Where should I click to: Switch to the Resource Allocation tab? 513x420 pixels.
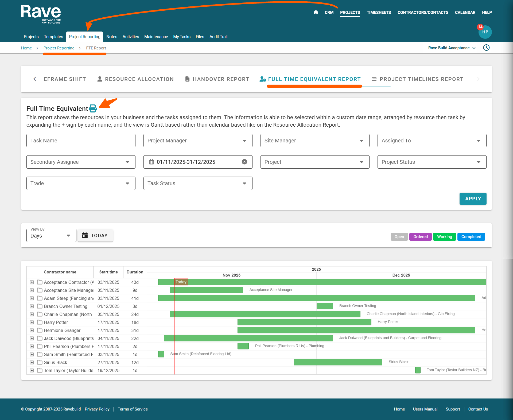[135, 79]
